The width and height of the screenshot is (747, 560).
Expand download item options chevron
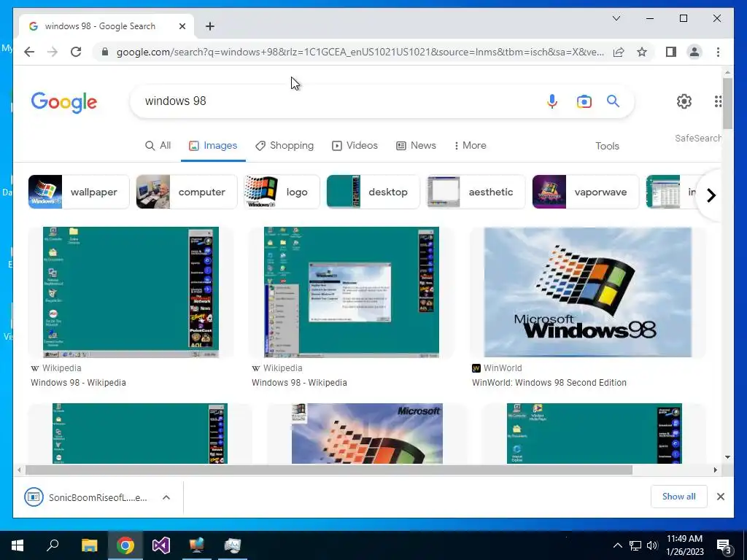pos(166,497)
